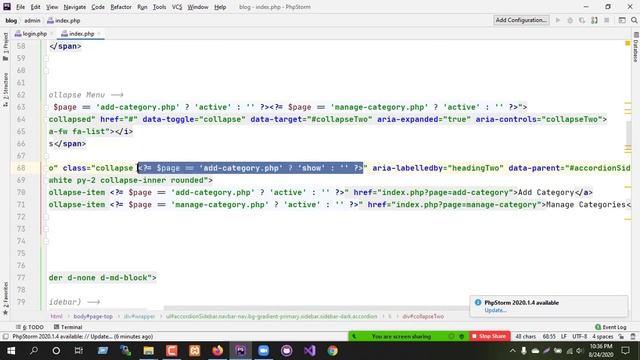Click line number 68 in gutter
640x360 pixels.
(x=21, y=168)
